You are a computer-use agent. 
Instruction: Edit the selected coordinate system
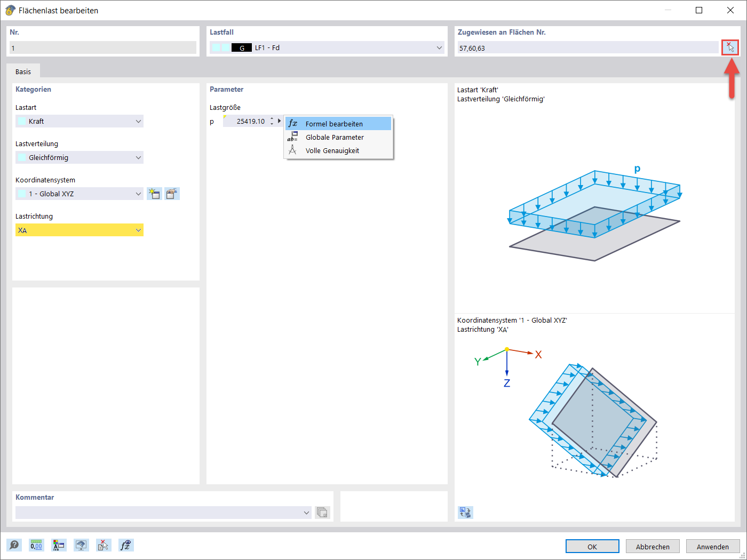click(x=172, y=194)
